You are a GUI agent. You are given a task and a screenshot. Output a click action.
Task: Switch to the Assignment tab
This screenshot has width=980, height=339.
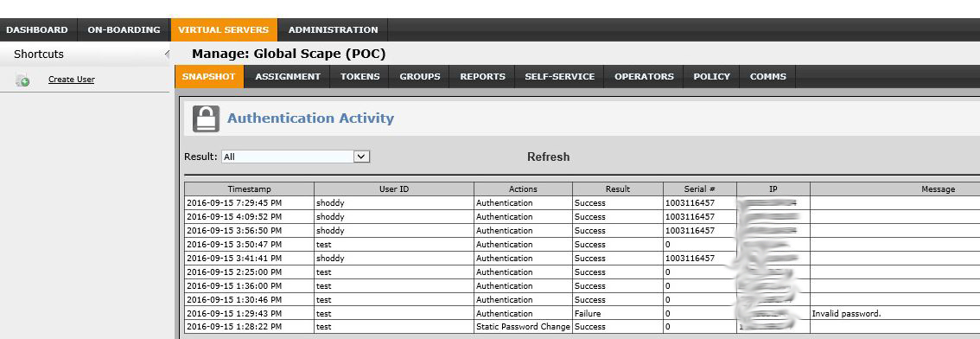[x=288, y=77]
